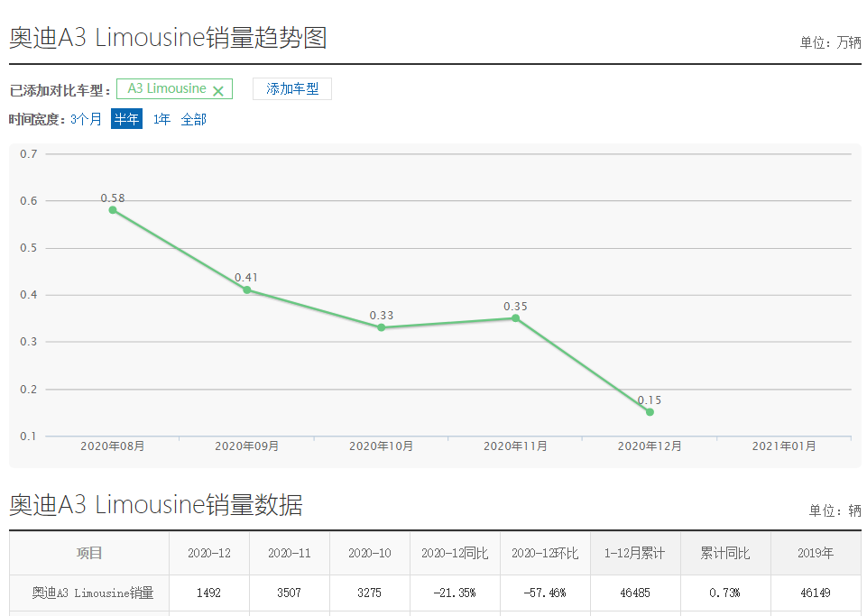Click the 2020-11 column header
The image size is (867, 616).
(290, 553)
